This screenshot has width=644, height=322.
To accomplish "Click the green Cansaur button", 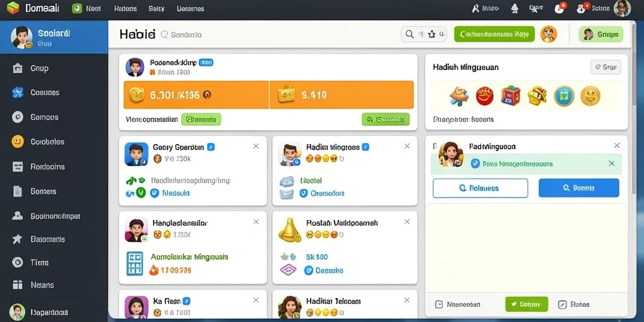I will (x=386, y=119).
